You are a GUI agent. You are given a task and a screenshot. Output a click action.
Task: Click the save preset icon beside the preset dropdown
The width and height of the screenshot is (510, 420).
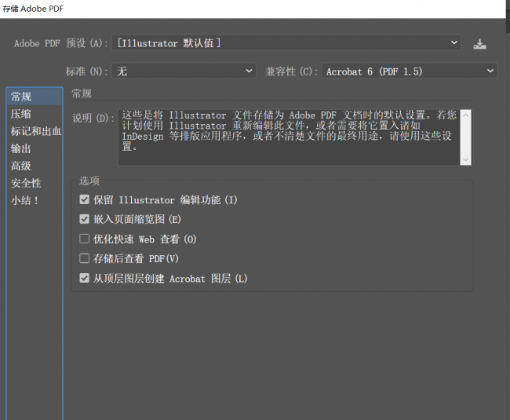coord(479,44)
